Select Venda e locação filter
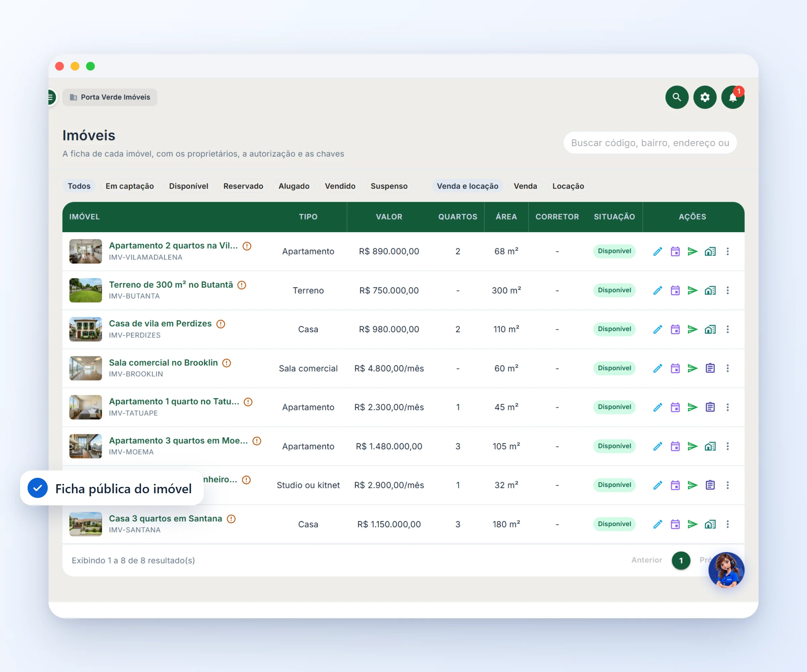The width and height of the screenshot is (807, 672). [x=467, y=186]
